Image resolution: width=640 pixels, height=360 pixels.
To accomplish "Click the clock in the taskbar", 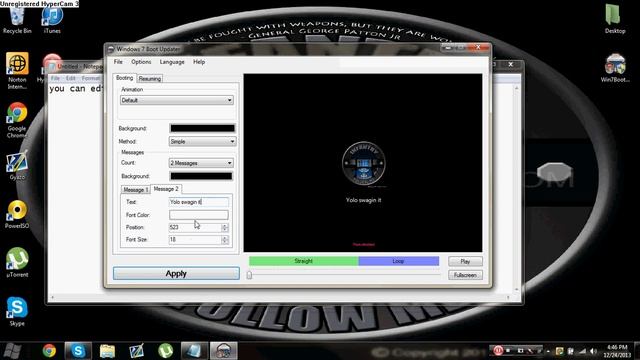I will point(617,351).
